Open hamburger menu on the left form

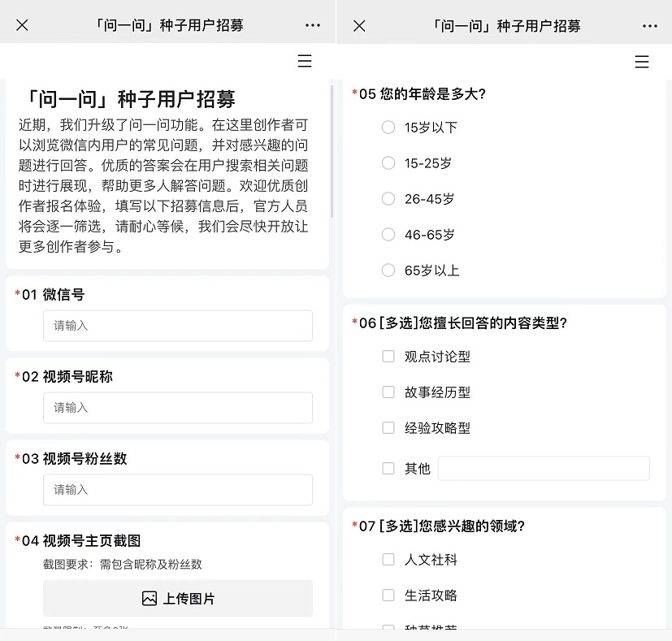pyautogui.click(x=305, y=62)
